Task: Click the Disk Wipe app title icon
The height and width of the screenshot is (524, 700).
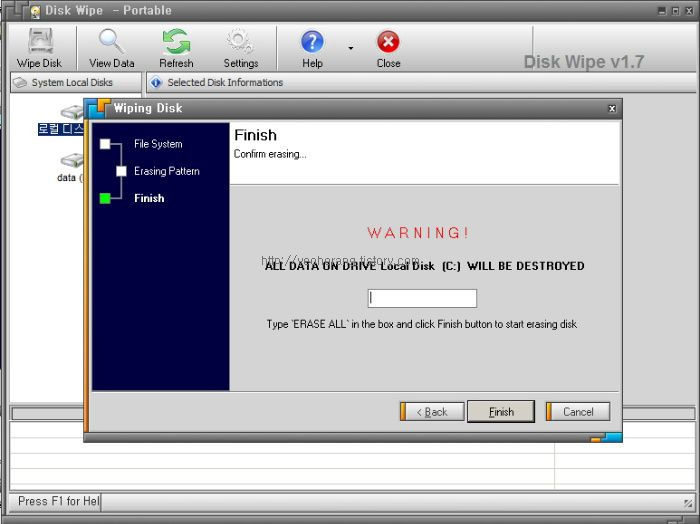Action: tap(35, 11)
